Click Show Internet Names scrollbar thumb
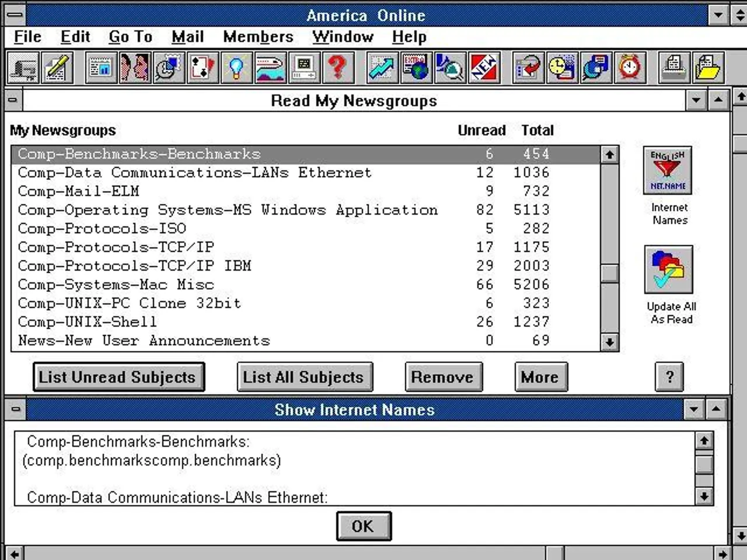747x560 pixels. click(704, 464)
